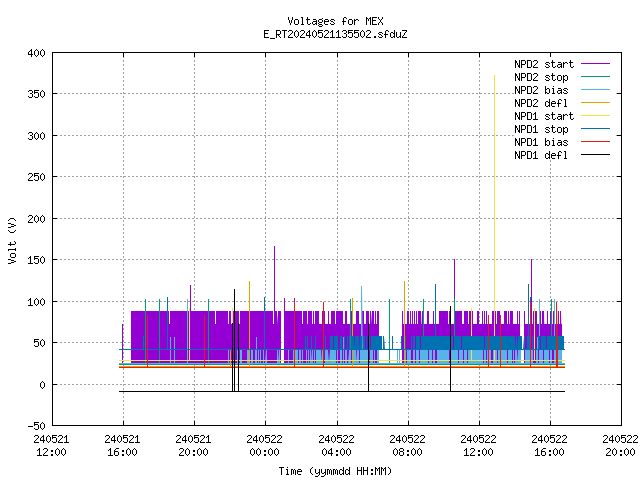640x480 pixels.
Task: Click the file name 'E_RT20240521135502.sfduZ'
Action: point(335,34)
